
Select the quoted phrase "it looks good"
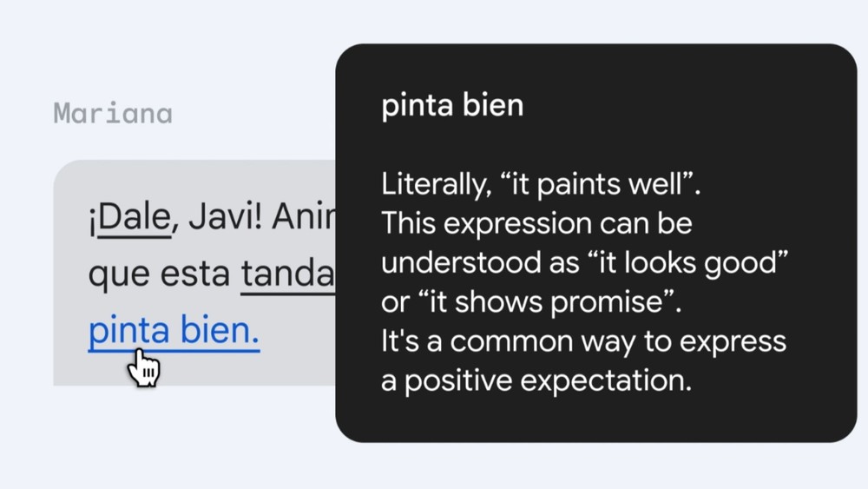point(694,262)
